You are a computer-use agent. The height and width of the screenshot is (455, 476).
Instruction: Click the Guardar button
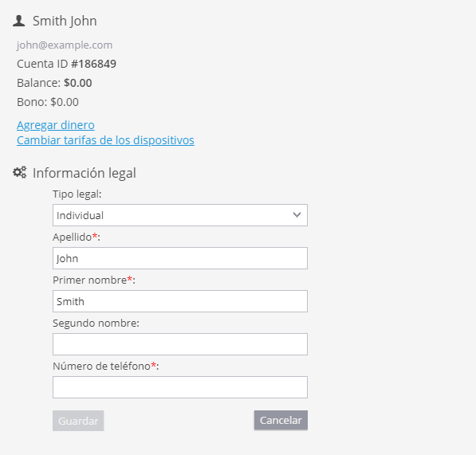[78, 421]
